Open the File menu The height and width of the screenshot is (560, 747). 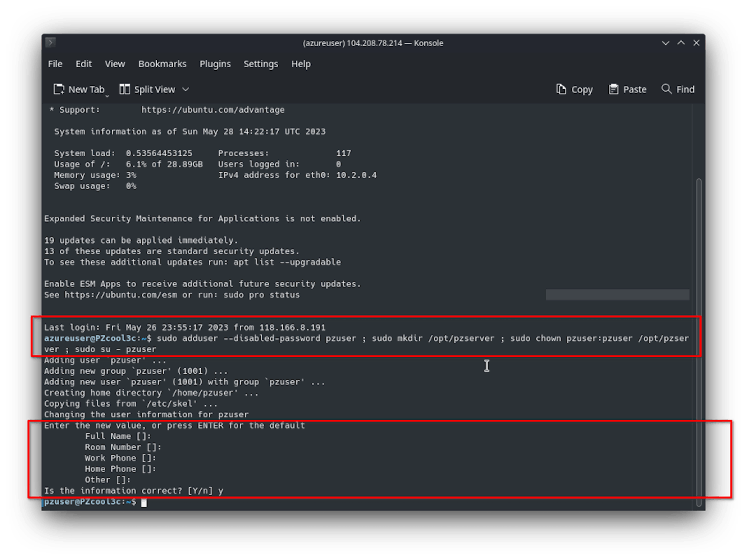click(55, 64)
